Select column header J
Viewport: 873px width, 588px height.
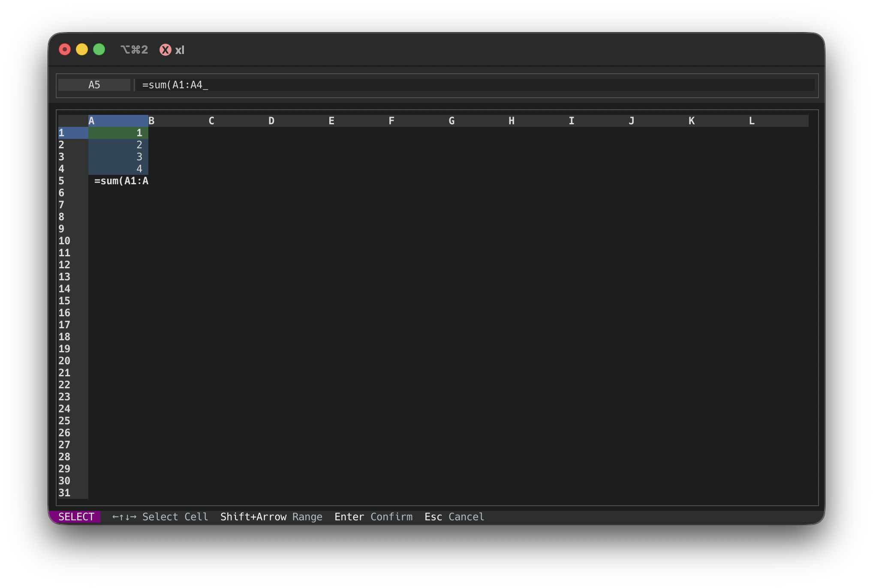coord(659,121)
